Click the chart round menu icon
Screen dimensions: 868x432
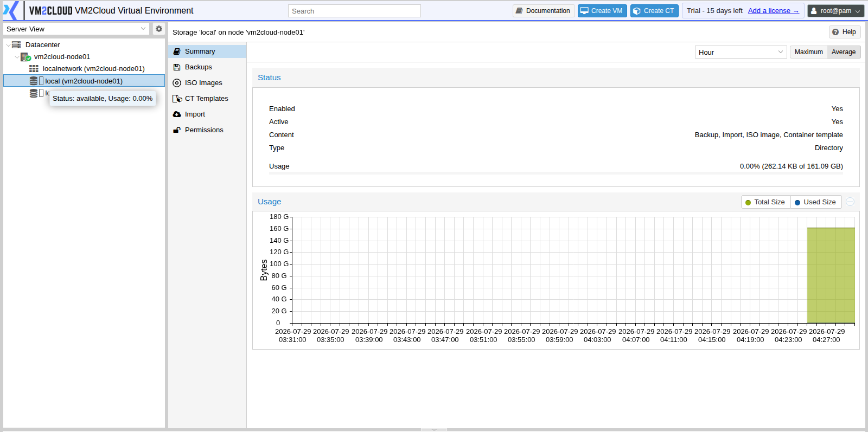point(850,202)
